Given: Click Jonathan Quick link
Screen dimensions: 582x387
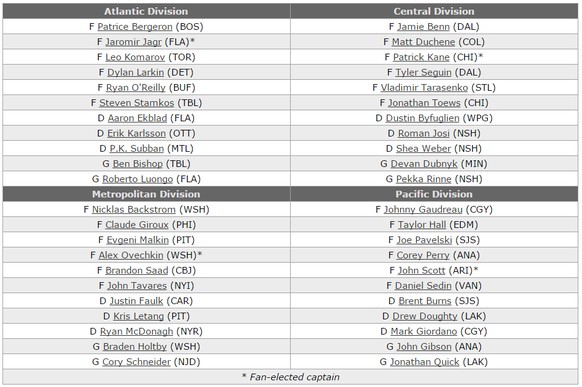Looking at the screenshot, I should pos(424,362).
